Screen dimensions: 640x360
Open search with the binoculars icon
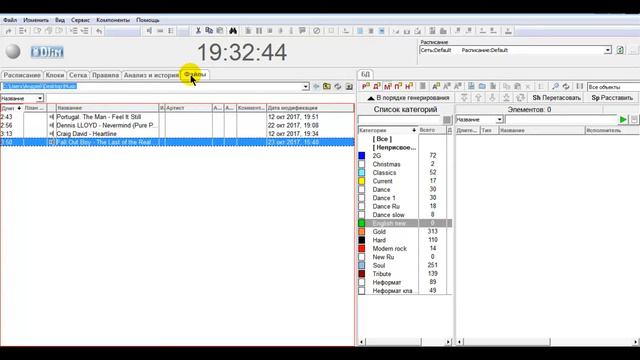pyautogui.click(x=233, y=31)
